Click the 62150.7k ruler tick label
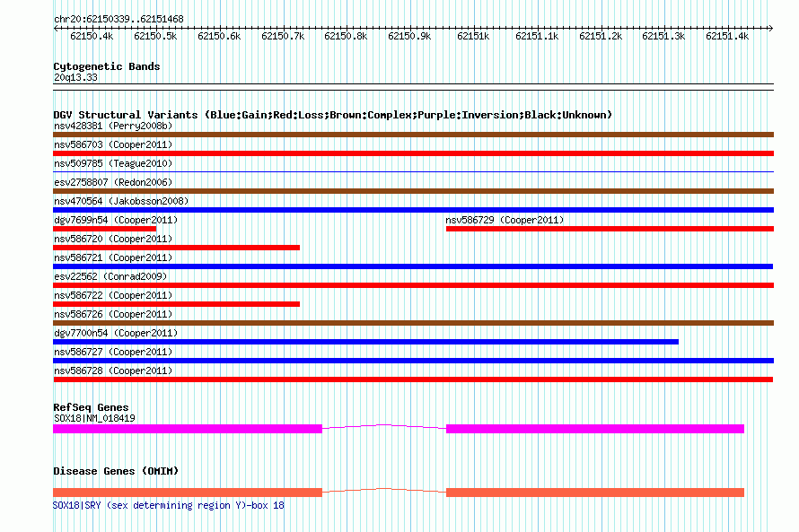799x532 pixels. pyautogui.click(x=283, y=36)
